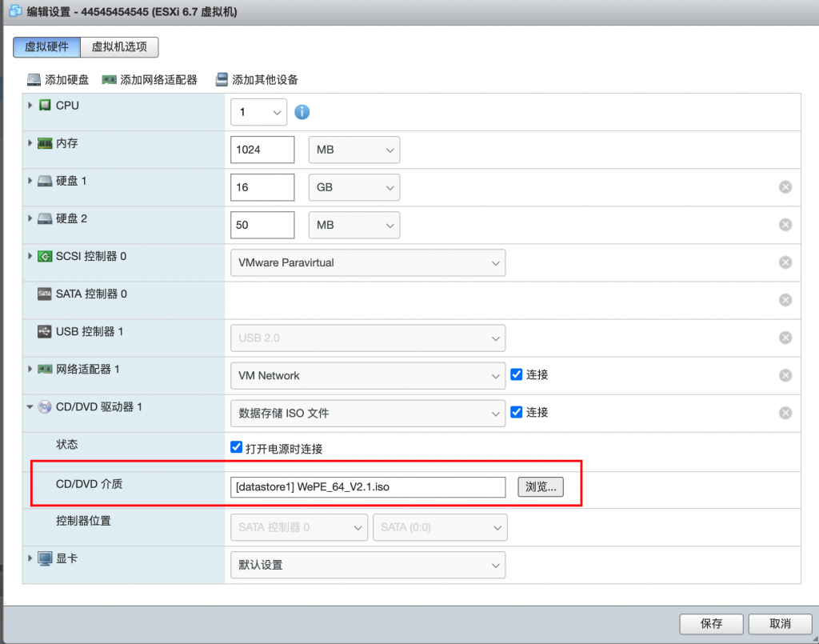
Task: Expand the SCSI 控制器 0 row
Action: click(30, 256)
